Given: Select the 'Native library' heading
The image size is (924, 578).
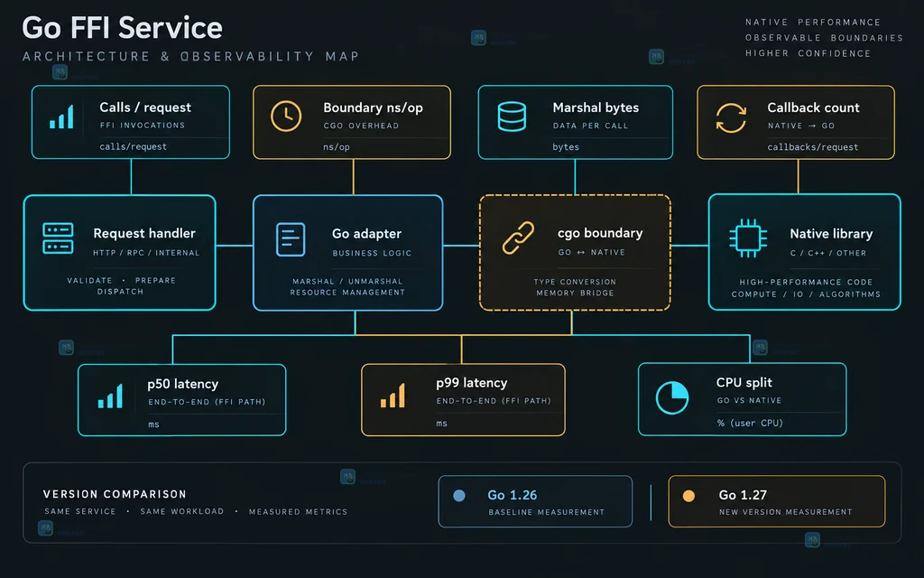Looking at the screenshot, I should click(x=831, y=234).
